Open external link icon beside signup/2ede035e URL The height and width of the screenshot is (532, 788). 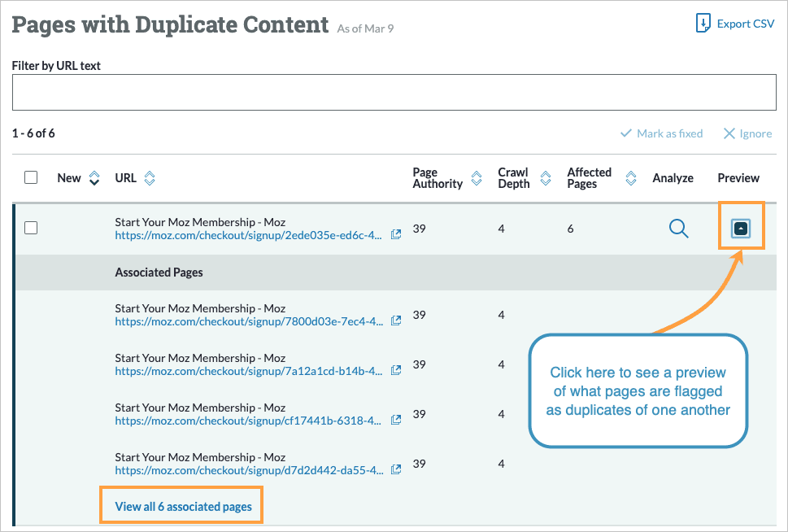point(396,233)
